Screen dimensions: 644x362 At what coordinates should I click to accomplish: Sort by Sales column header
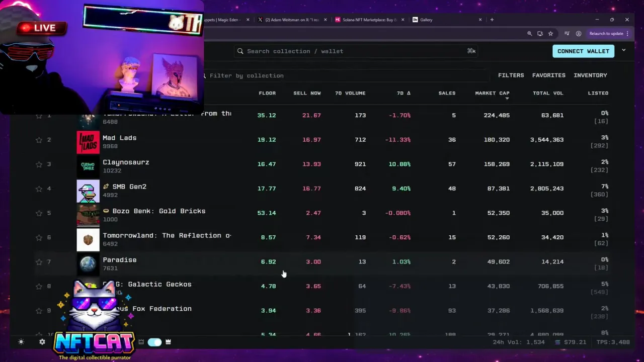pos(447,93)
